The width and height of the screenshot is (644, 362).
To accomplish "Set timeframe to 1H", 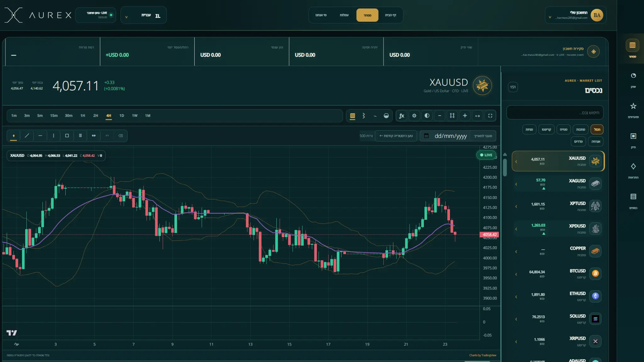I will pyautogui.click(x=83, y=116).
